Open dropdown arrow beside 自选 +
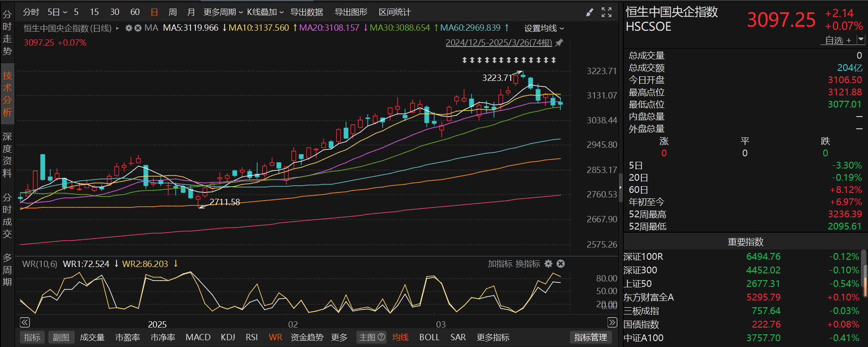Viewport: 868px width, 347px height. coord(861,40)
